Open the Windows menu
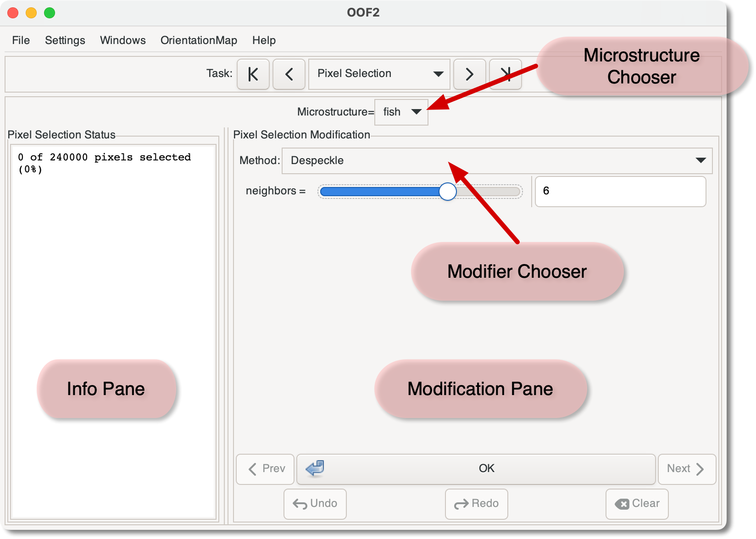This screenshot has width=756, height=539. pyautogui.click(x=123, y=40)
